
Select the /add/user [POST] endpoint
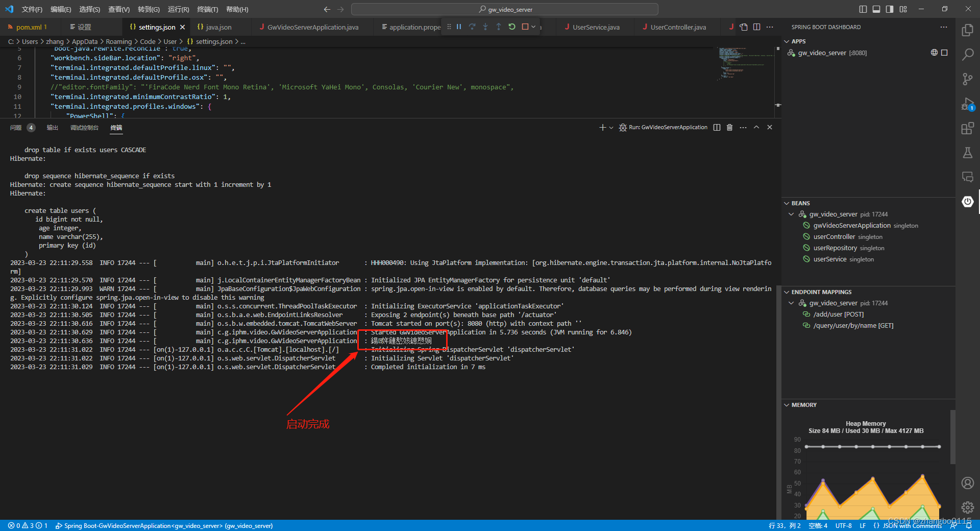(x=838, y=315)
